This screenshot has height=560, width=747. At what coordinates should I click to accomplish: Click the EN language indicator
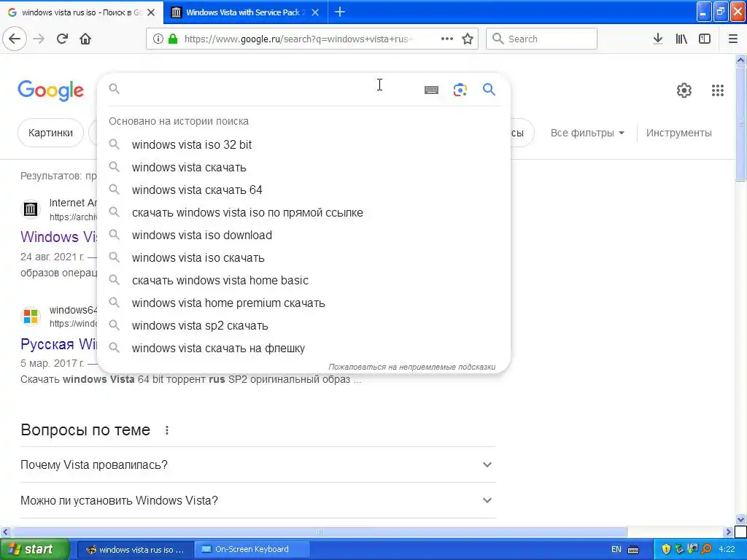point(616,550)
